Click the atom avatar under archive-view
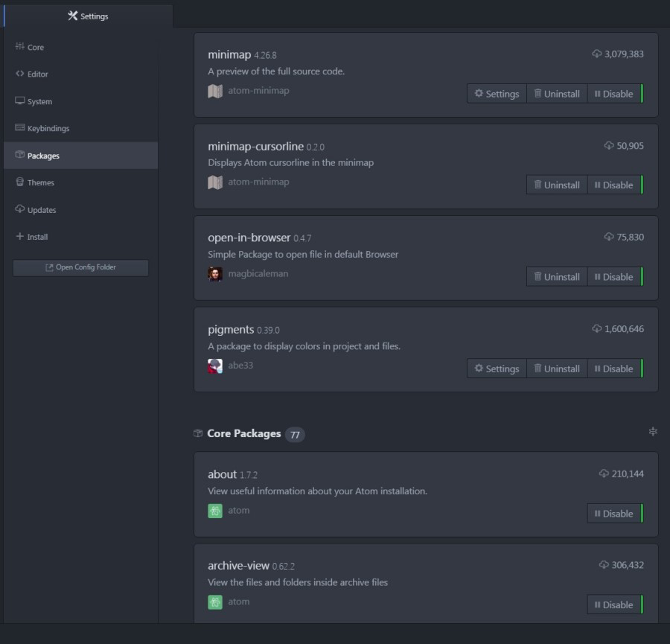This screenshot has width=670, height=644. (x=215, y=602)
